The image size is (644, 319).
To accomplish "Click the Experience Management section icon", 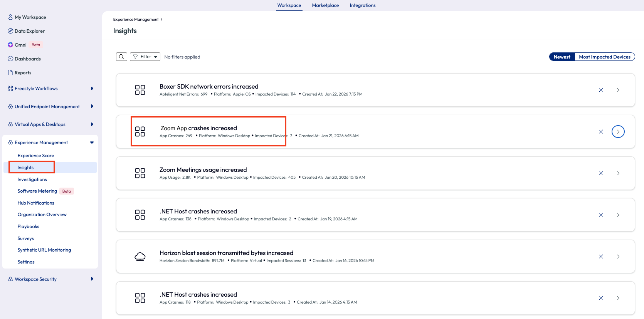I will (x=10, y=142).
